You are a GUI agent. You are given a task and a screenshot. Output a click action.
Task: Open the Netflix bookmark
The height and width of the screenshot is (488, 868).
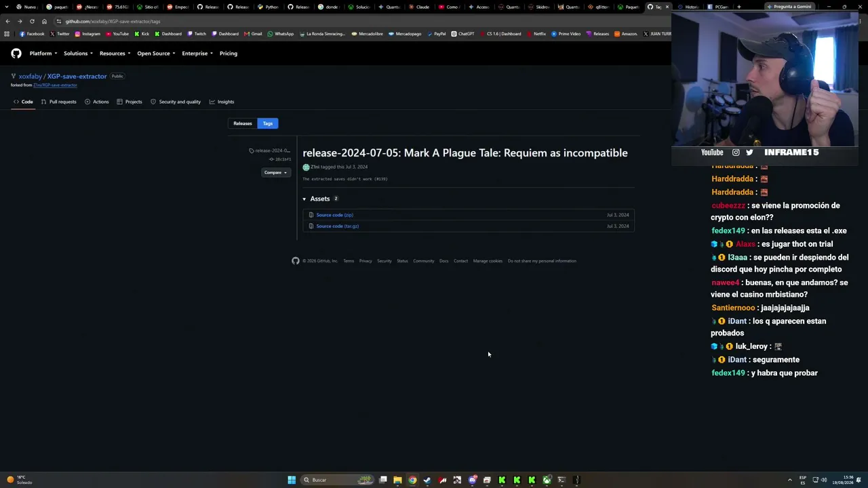coord(536,34)
